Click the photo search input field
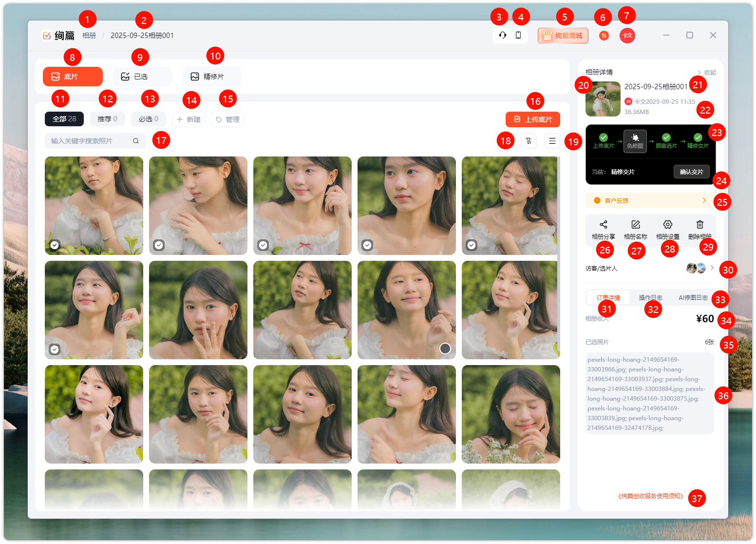Image resolution: width=756 pixels, height=544 pixels. pyautogui.click(x=89, y=141)
